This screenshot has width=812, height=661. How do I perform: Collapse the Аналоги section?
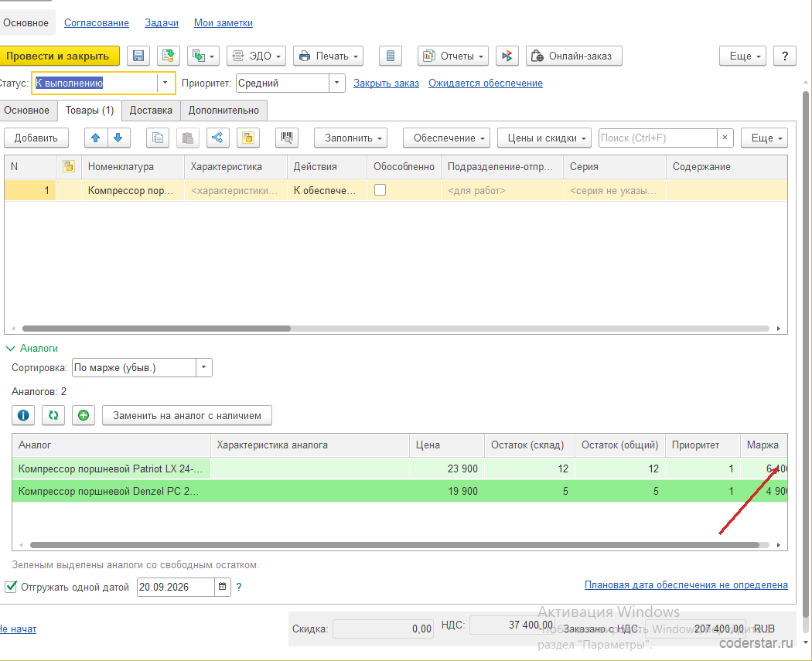(32, 349)
